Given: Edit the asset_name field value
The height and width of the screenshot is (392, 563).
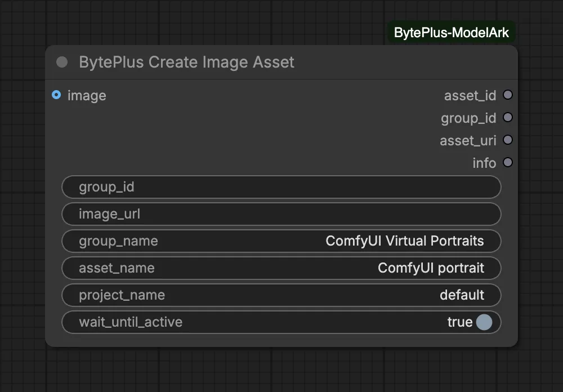Looking at the screenshot, I should pos(281,268).
